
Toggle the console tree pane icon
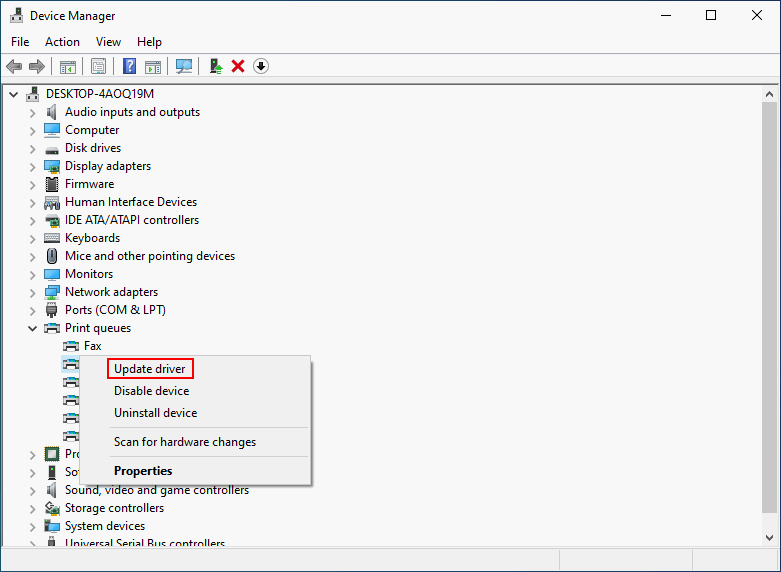pyautogui.click(x=68, y=66)
